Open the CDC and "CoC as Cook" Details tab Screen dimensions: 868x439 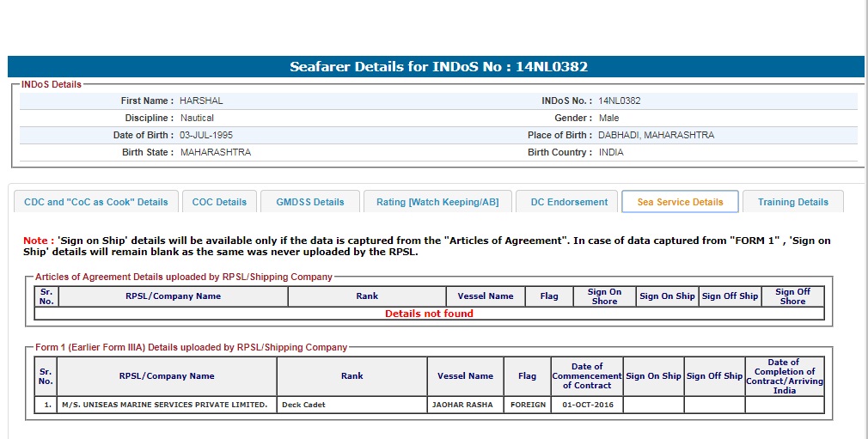pyautogui.click(x=96, y=202)
